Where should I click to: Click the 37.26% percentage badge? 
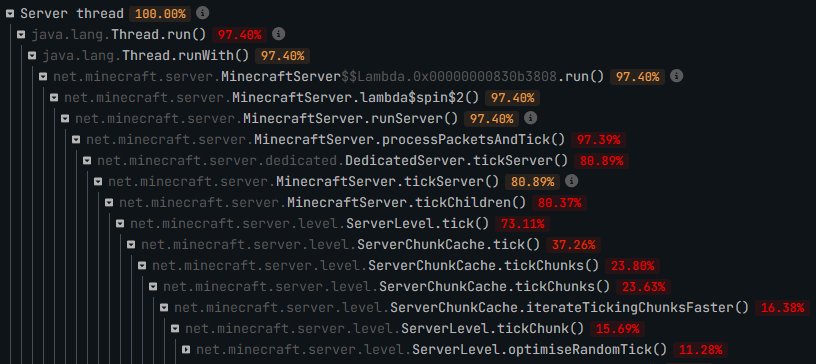click(x=574, y=245)
